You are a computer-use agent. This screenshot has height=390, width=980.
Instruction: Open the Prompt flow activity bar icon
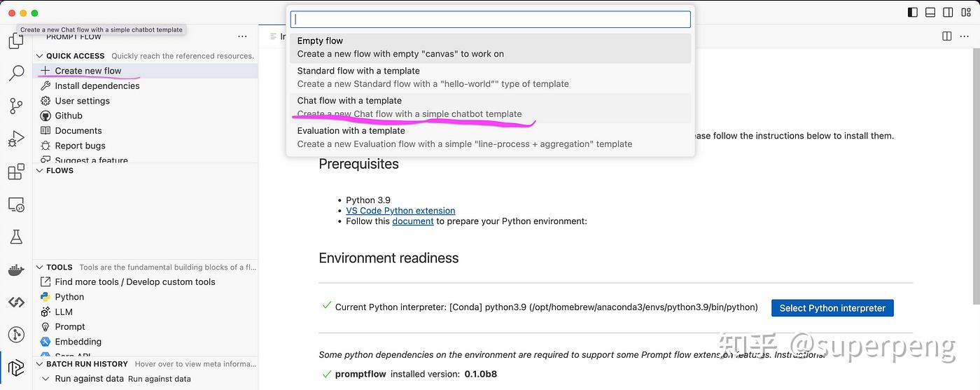click(15, 367)
